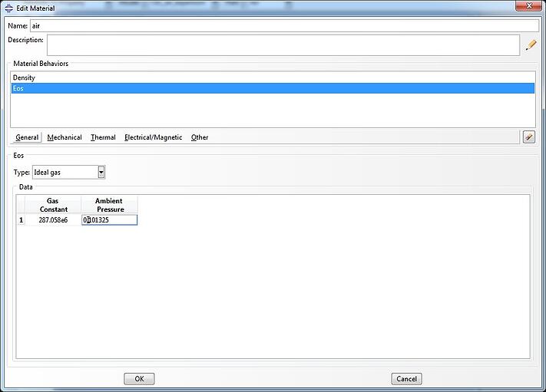Viewport: 546px width, 392px height.
Task: Confirm with the OK button
Action: (x=139, y=379)
